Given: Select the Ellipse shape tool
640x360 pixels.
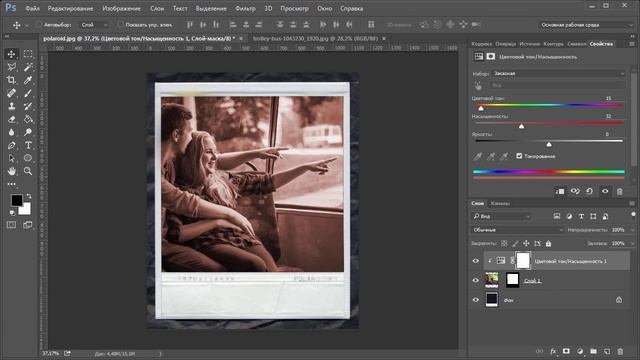Looking at the screenshot, I should click(28, 158).
